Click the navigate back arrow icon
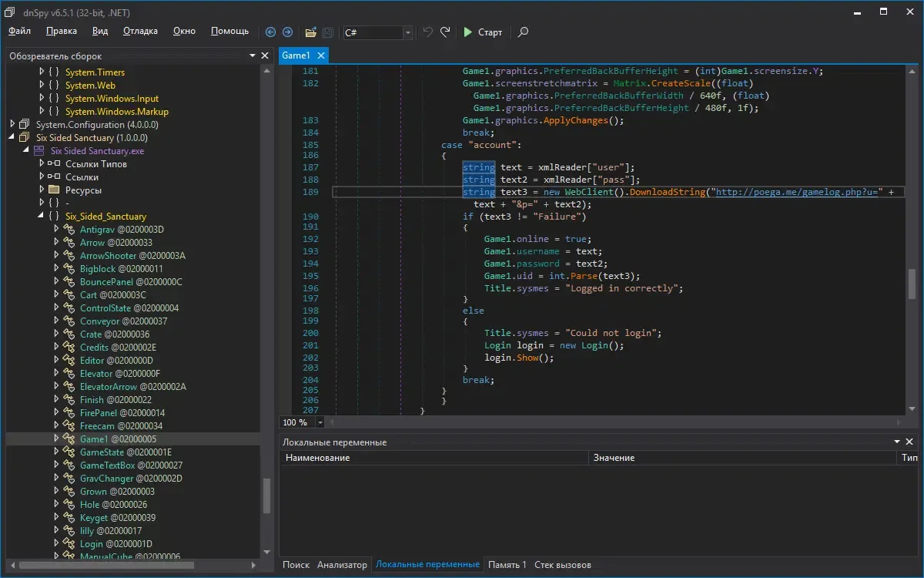This screenshot has width=924, height=578. [270, 32]
